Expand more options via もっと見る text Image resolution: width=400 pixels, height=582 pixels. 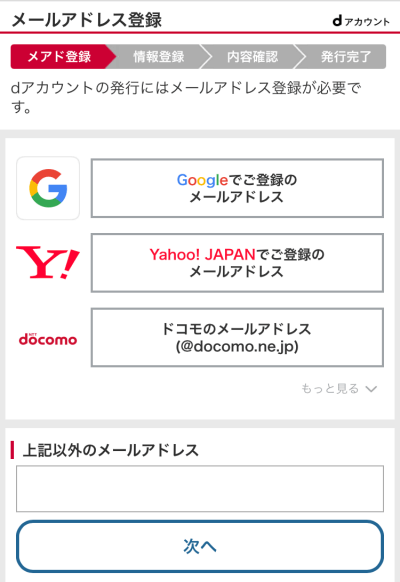tap(330, 389)
